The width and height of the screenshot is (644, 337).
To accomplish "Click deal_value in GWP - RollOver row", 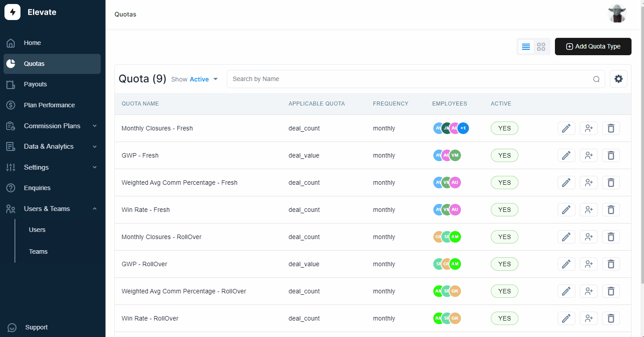I will [x=304, y=264].
